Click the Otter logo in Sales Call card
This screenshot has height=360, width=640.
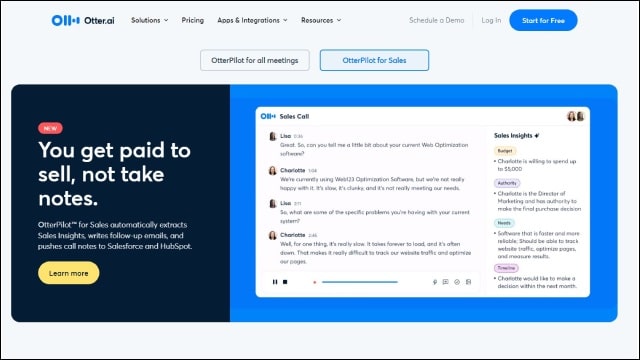[x=268, y=116]
